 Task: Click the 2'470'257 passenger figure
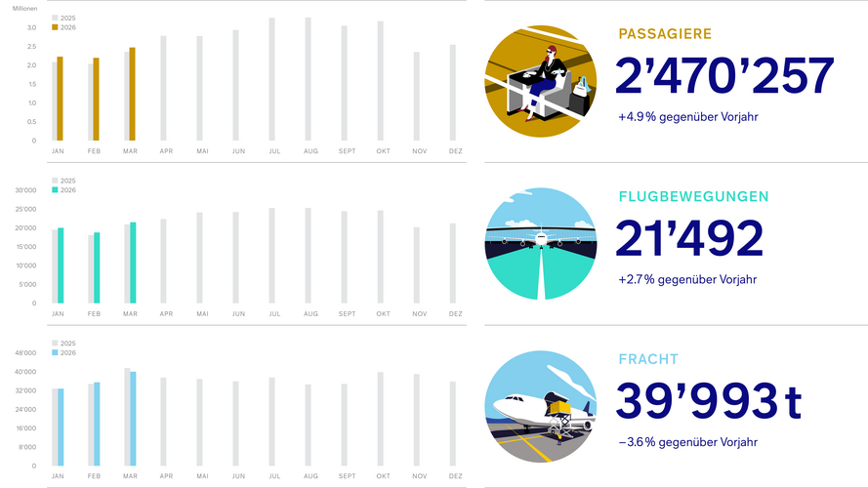coord(725,78)
